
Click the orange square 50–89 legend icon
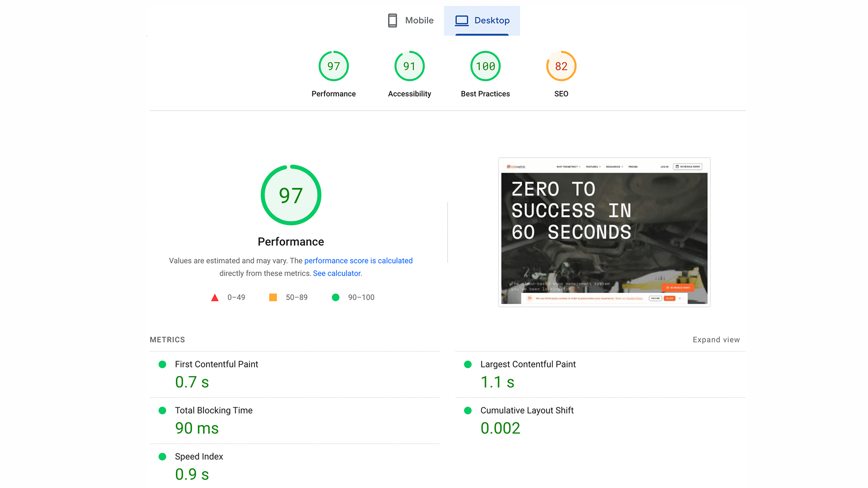pyautogui.click(x=273, y=297)
